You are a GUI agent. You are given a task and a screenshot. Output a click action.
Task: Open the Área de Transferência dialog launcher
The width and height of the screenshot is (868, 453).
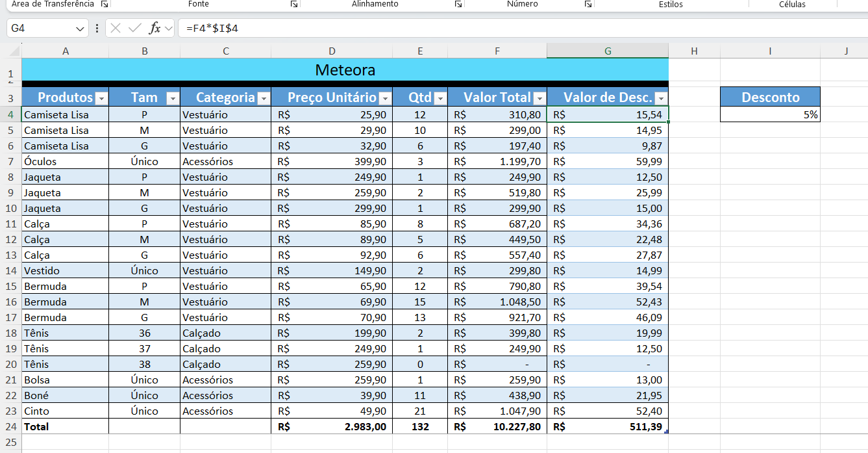[105, 4]
